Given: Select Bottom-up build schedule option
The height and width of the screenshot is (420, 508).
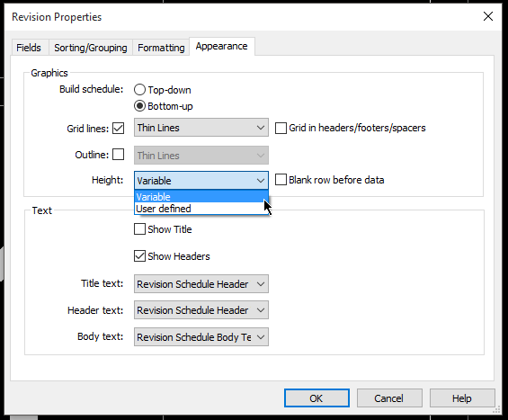Looking at the screenshot, I should pyautogui.click(x=139, y=106).
